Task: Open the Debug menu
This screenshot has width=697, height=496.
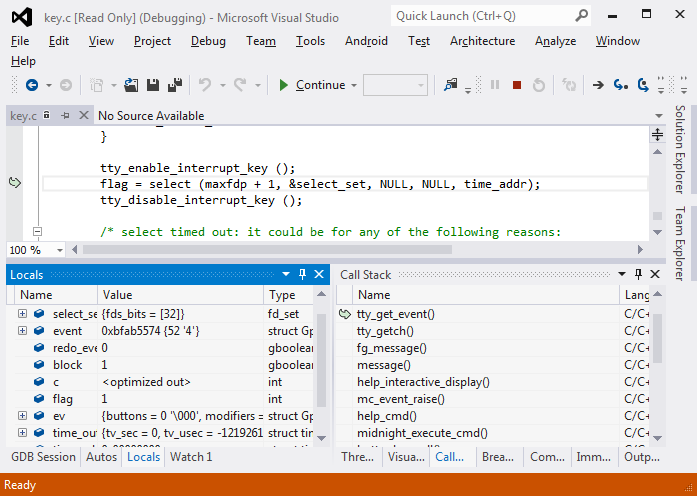Action: (208, 41)
